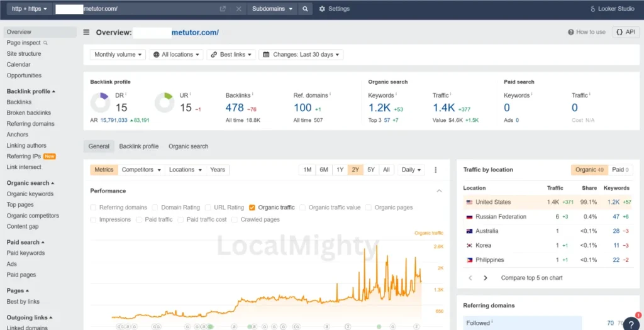Click the DR info icon
The image size is (644, 330).
coord(126,94)
